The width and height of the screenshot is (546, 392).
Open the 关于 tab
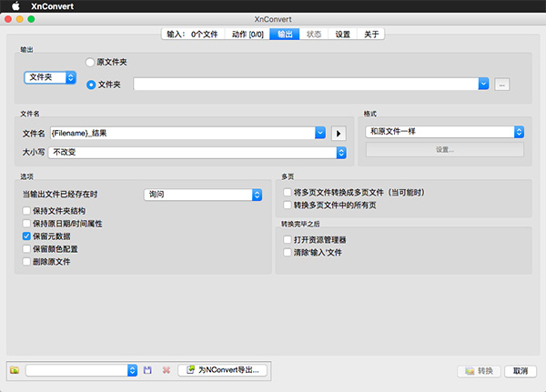pyautogui.click(x=371, y=35)
